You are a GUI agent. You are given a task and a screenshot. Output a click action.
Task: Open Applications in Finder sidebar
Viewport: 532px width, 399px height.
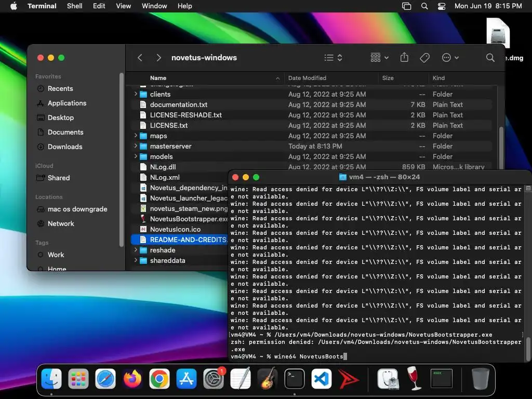click(x=66, y=103)
